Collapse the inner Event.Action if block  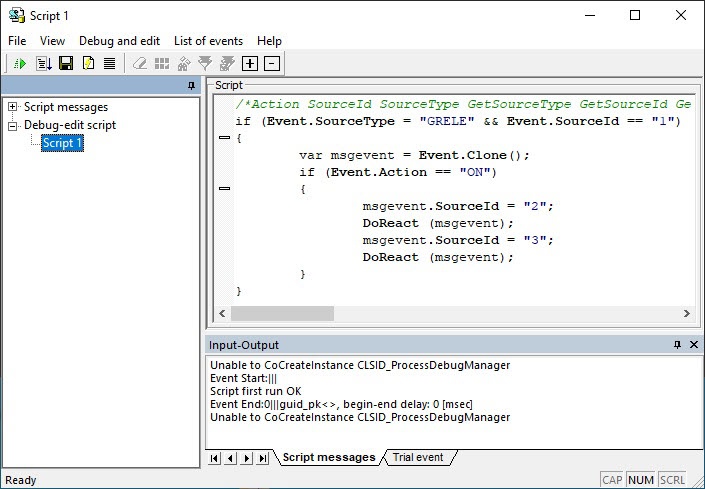pos(224,188)
